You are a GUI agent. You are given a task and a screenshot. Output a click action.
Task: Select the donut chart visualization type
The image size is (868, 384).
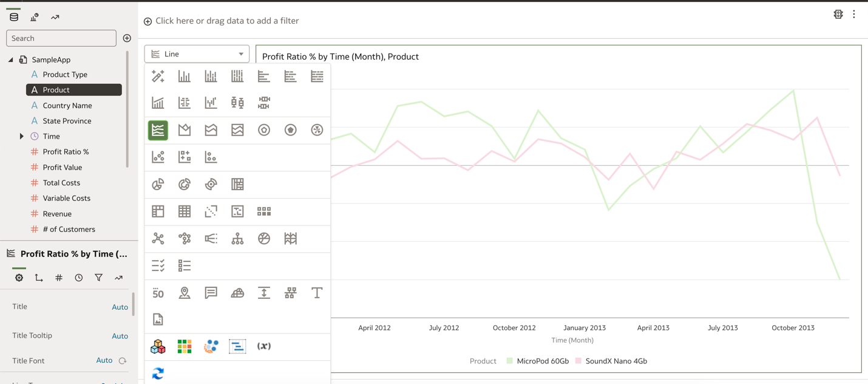pos(185,184)
